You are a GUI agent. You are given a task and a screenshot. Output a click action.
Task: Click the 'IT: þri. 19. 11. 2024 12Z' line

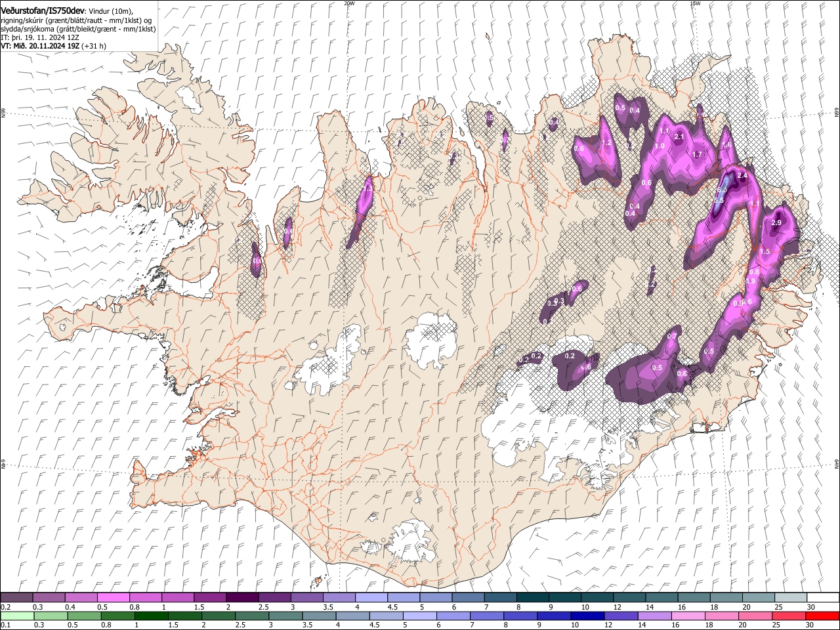tap(40, 37)
